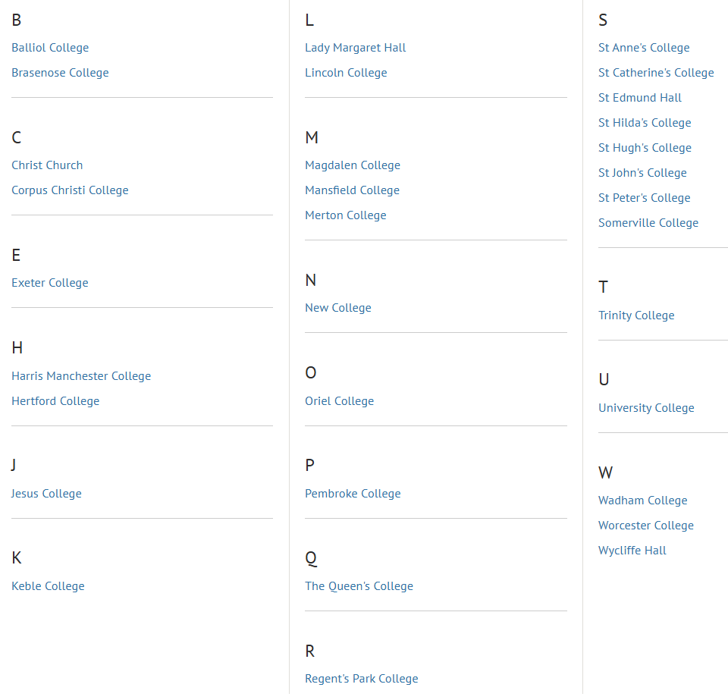Viewport: 728px width, 700px height.
Task: Open Somerville College link
Action: (648, 223)
